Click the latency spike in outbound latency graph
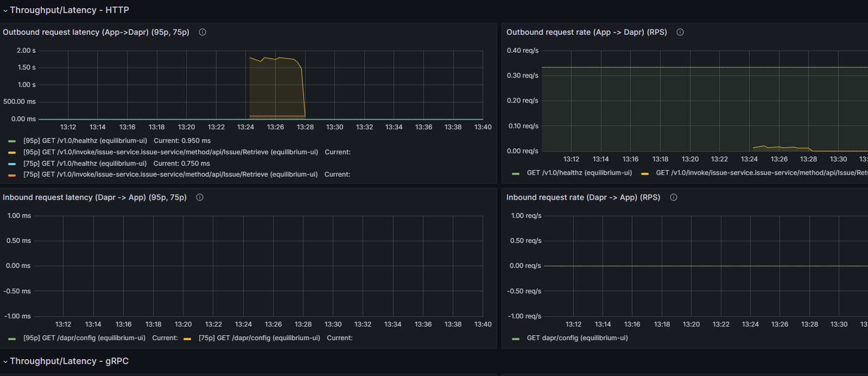This screenshot has height=376, width=868. pos(277,87)
